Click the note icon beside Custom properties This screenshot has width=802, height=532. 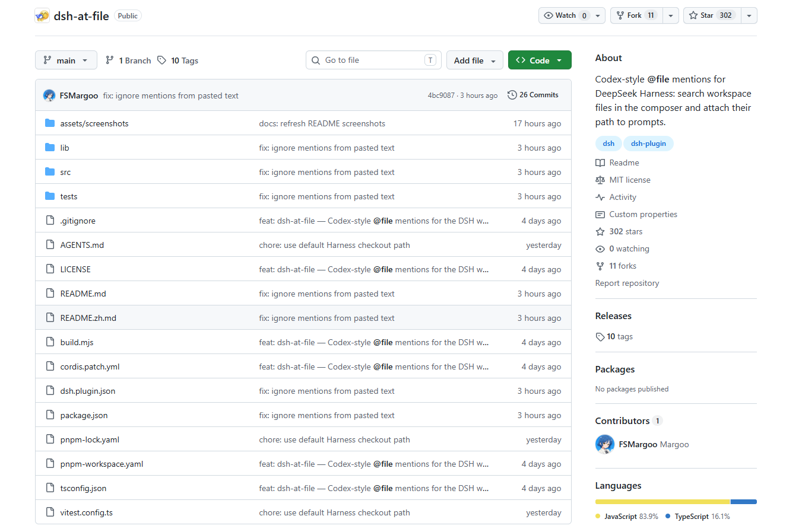(600, 215)
